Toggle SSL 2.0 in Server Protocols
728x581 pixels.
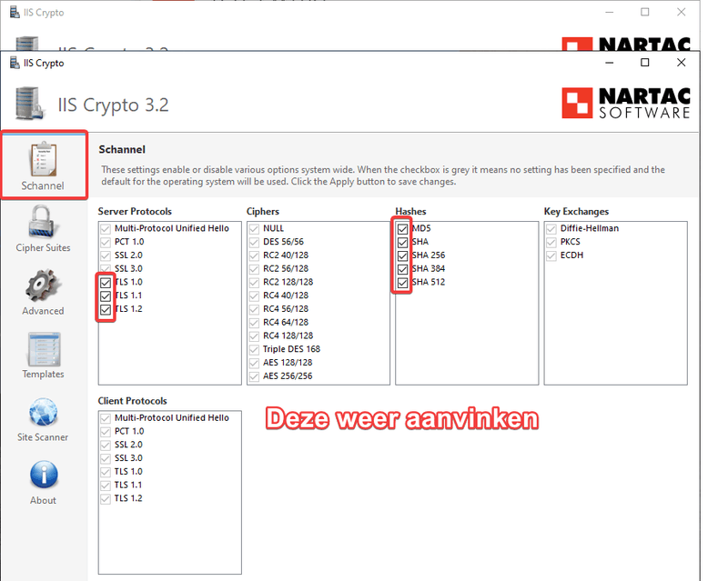pyautogui.click(x=106, y=255)
